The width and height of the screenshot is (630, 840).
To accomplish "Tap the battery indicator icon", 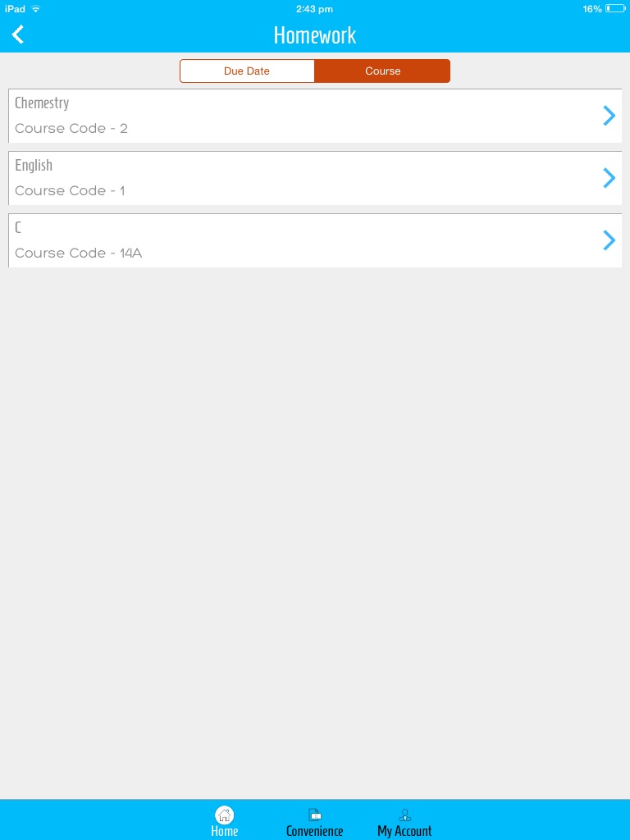I will click(614, 9).
